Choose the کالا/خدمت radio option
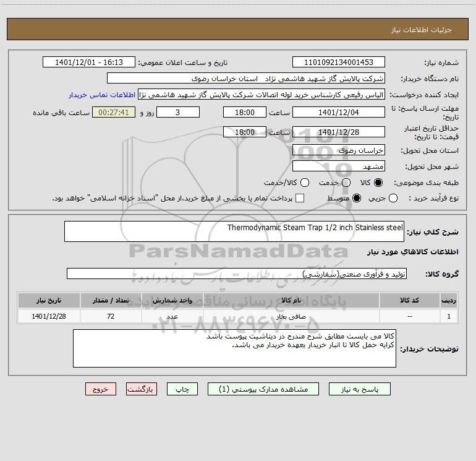 pyautogui.click(x=305, y=183)
